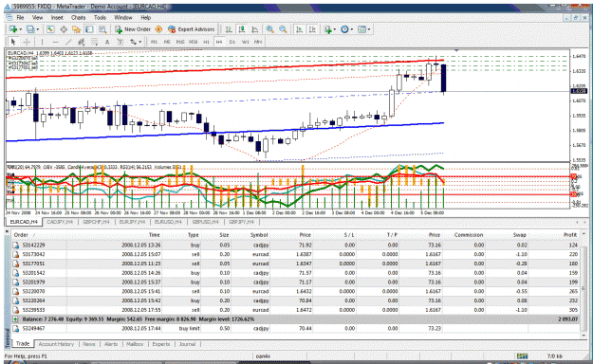This screenshot has height=364, width=593.
Task: Open the Strategy Tester icon
Action: pyautogui.click(x=102, y=29)
